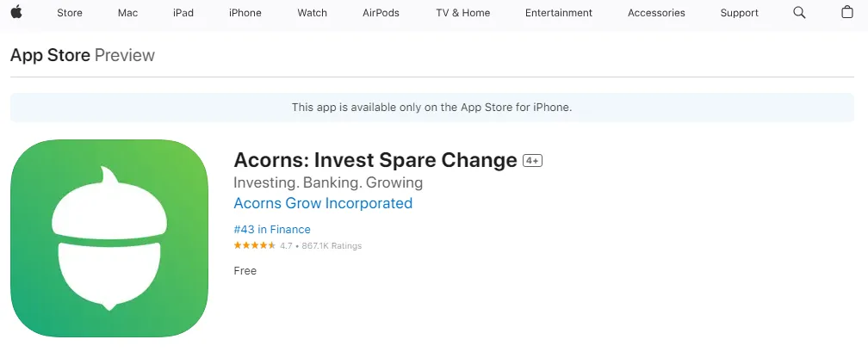Image resolution: width=868 pixels, height=358 pixels.
Task: Open the Support menu item
Action: (x=739, y=13)
